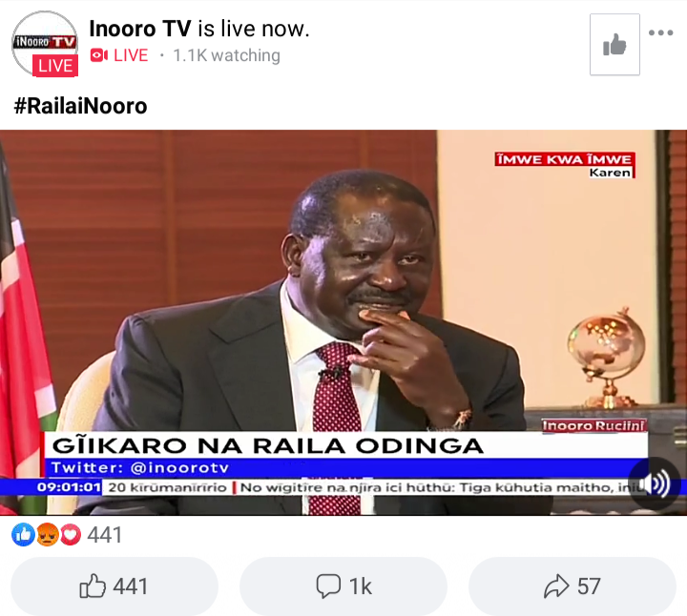Like the post using the 441 button
The height and width of the screenshot is (616, 687).
click(x=114, y=585)
